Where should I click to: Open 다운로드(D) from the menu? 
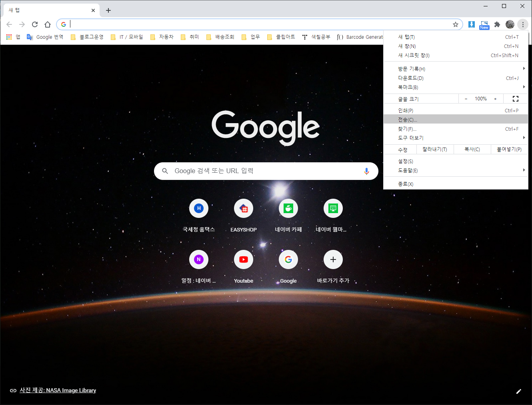click(x=456, y=78)
